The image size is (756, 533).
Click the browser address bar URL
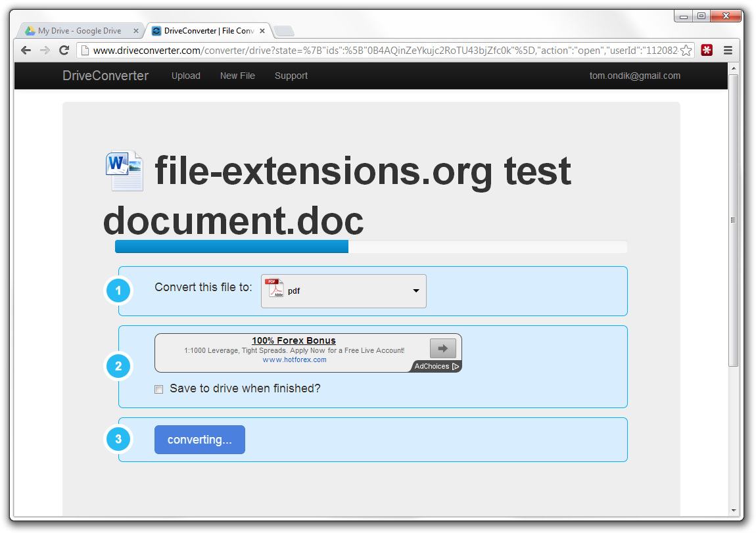[x=385, y=50]
